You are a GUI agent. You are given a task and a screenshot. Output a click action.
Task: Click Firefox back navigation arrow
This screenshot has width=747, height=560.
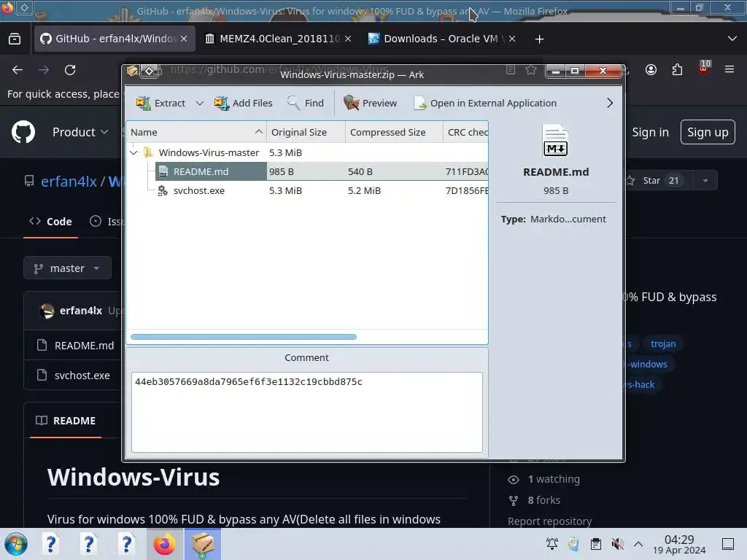pyautogui.click(x=18, y=70)
